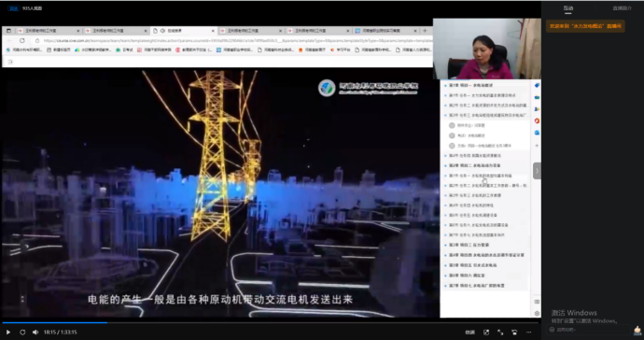Click the Outlook icon in Edge sidebar
Screen dimensions: 644x340
[537, 133]
